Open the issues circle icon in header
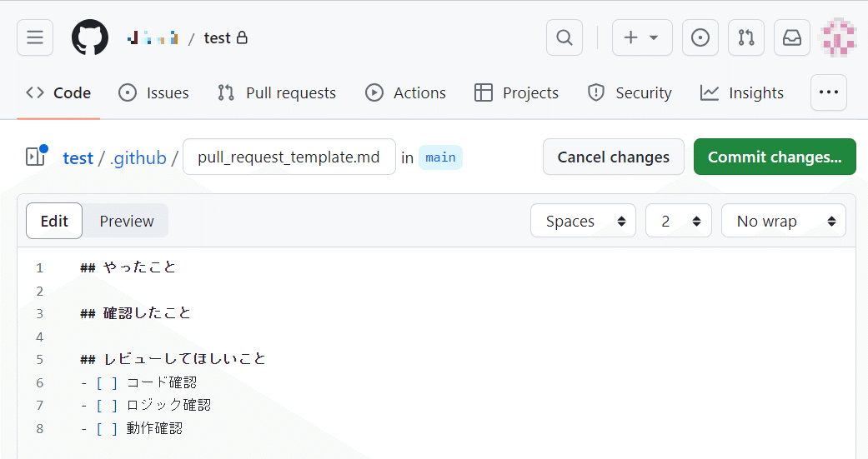The image size is (868, 459). click(x=700, y=37)
